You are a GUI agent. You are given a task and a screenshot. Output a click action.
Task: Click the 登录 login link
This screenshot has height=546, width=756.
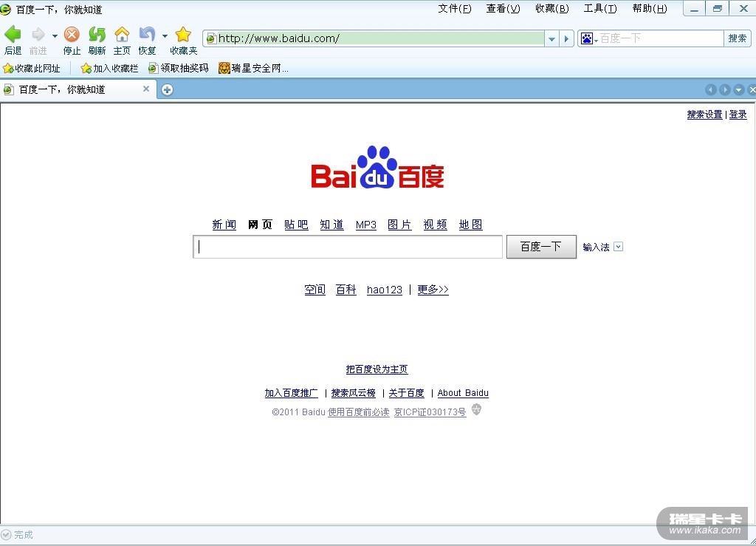click(738, 115)
